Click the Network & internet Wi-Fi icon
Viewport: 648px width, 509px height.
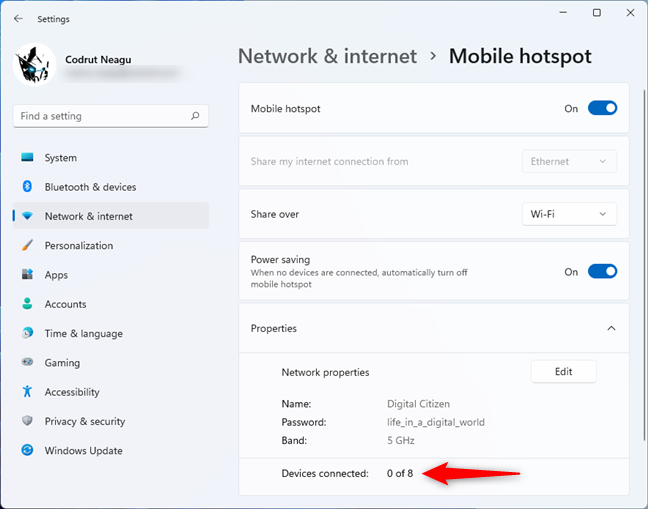pos(27,216)
